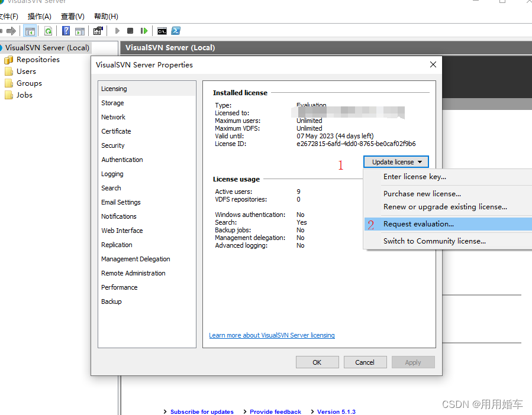Click the Apply button
The image size is (532, 415).
[413, 362]
